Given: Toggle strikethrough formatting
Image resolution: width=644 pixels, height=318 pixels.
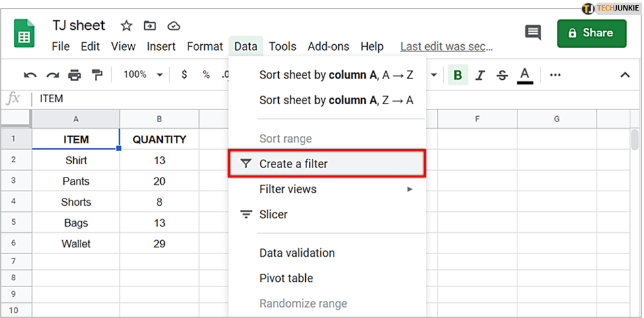Looking at the screenshot, I should point(502,75).
